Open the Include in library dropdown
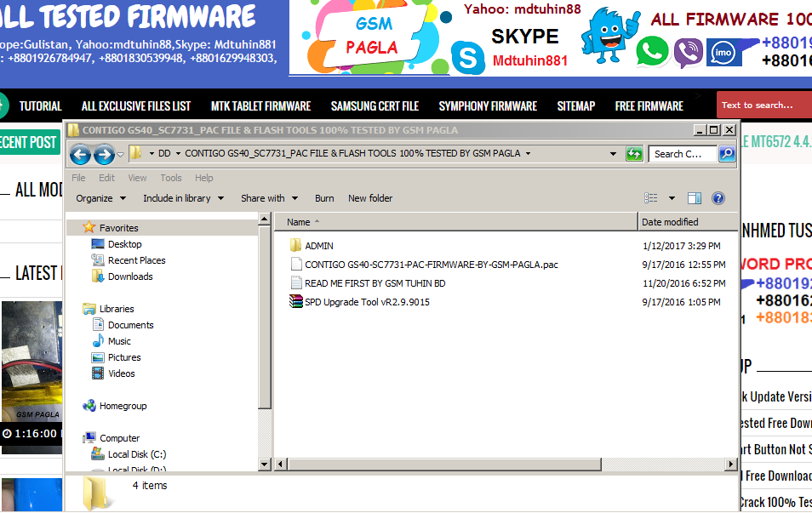This screenshot has width=812, height=513. [x=183, y=198]
